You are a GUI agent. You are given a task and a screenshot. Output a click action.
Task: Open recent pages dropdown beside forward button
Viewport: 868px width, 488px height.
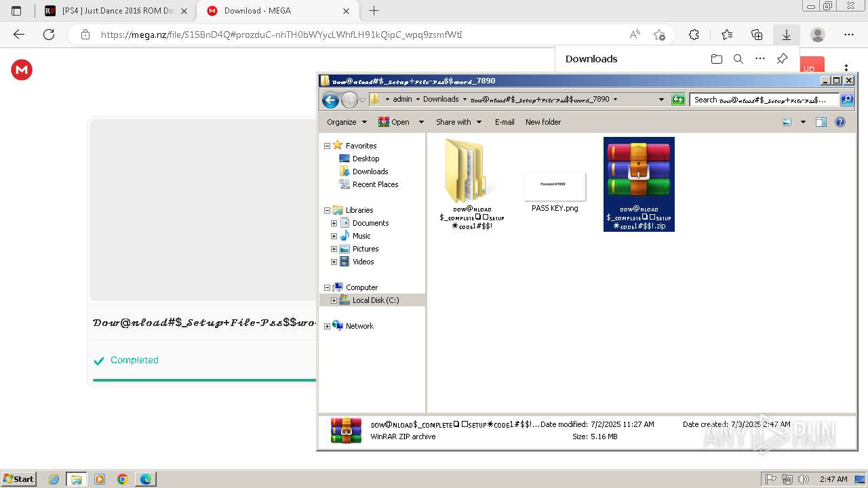point(362,100)
